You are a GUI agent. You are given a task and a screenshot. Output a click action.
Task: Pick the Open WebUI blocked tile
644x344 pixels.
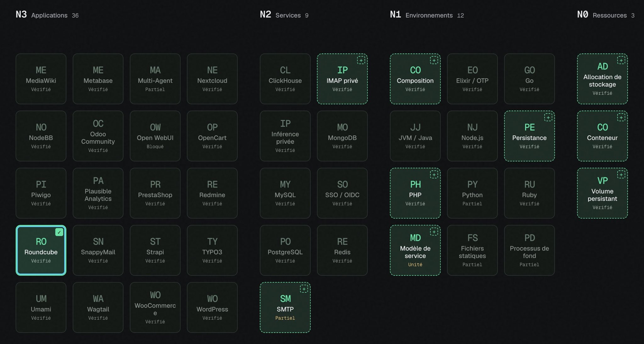155,136
